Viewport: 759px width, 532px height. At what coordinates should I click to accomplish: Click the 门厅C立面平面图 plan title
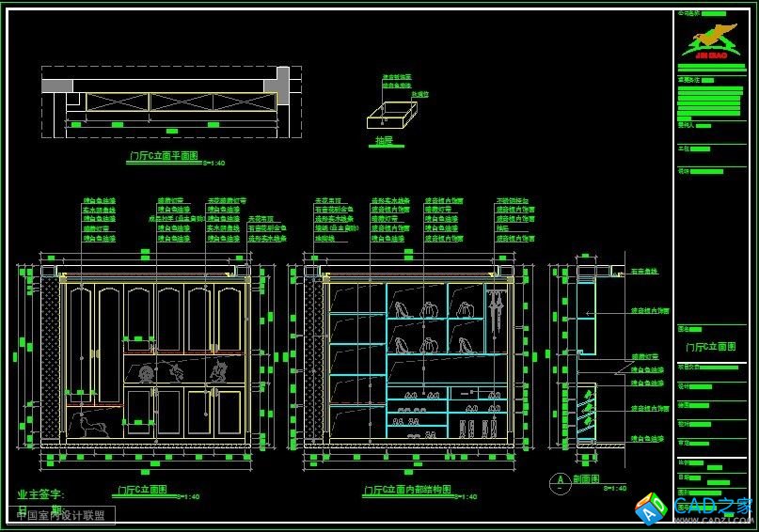pos(163,158)
